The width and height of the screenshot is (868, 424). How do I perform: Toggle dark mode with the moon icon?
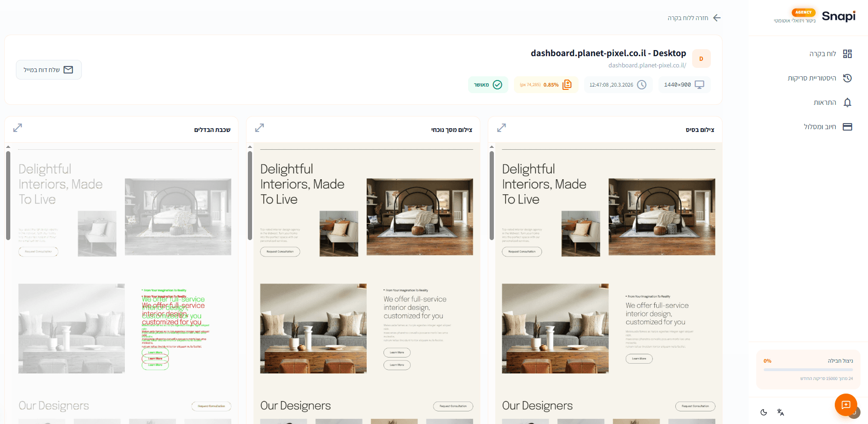pos(764,412)
